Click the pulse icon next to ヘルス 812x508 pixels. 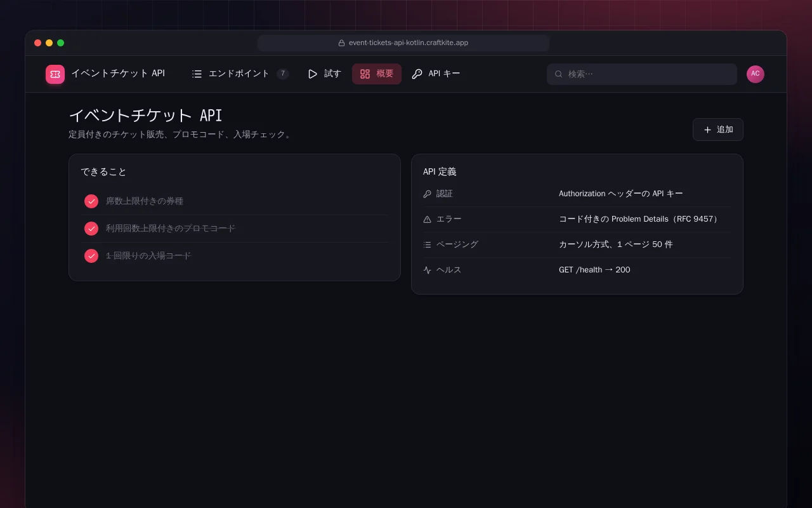point(427,270)
